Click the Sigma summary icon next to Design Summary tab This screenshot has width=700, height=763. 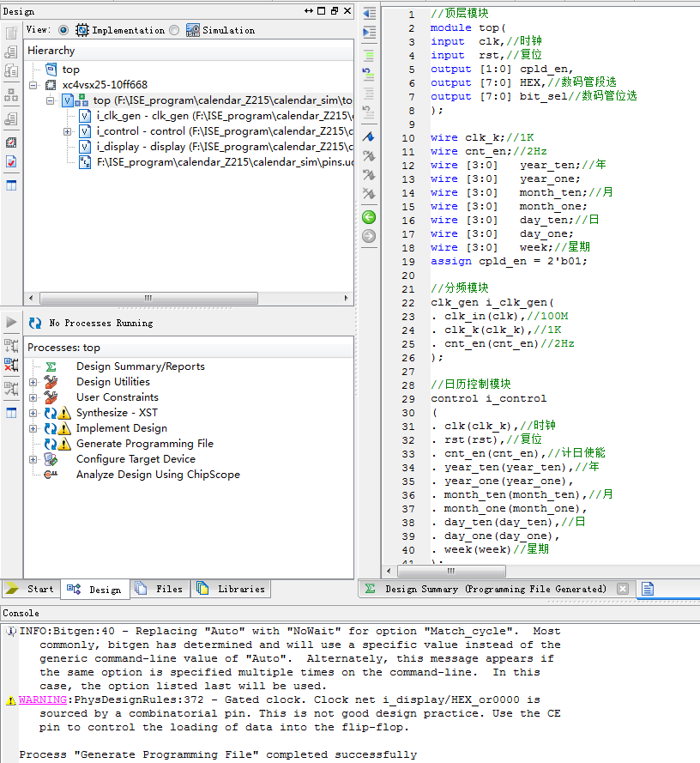click(x=369, y=589)
